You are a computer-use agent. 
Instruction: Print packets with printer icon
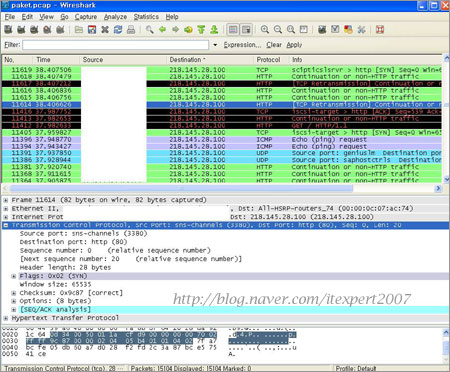click(x=131, y=30)
